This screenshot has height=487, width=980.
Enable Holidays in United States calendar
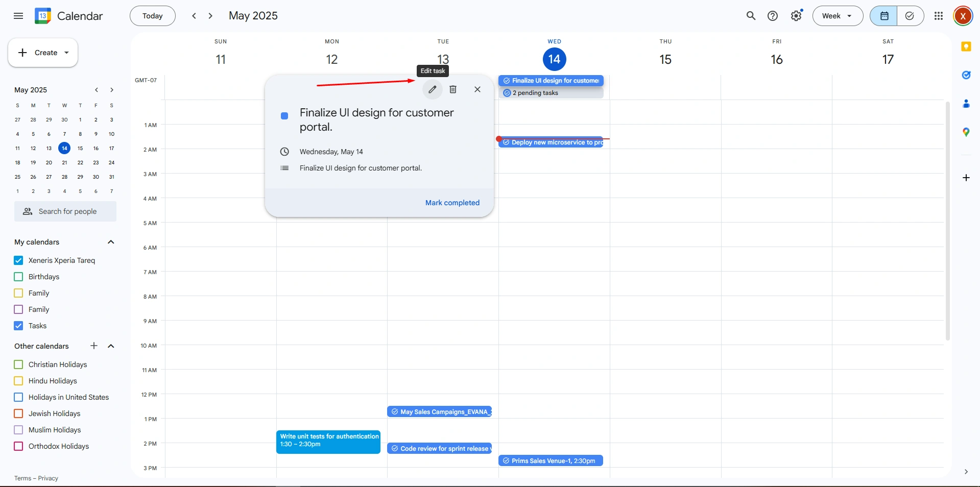coord(19,397)
